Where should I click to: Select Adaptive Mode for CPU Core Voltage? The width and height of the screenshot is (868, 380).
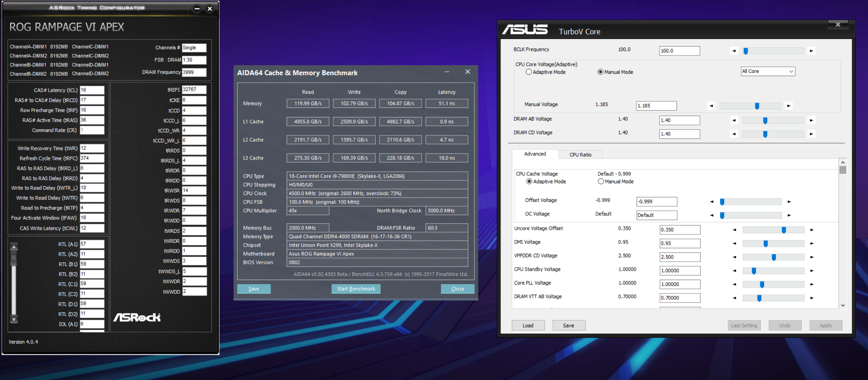(529, 72)
